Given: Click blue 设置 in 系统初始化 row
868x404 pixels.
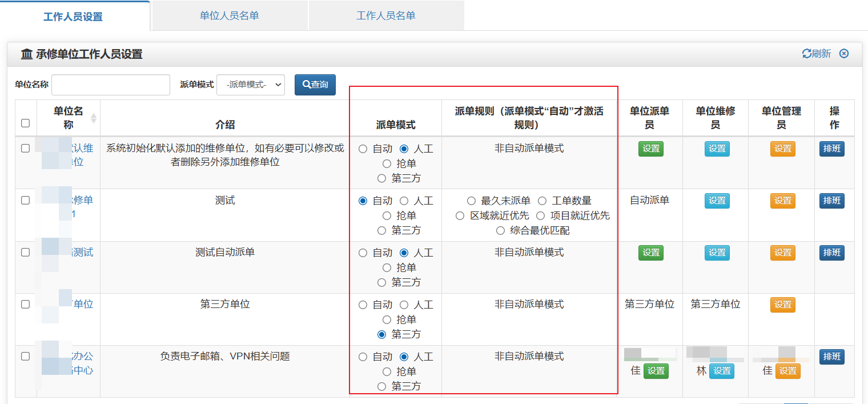Looking at the screenshot, I should tap(717, 149).
